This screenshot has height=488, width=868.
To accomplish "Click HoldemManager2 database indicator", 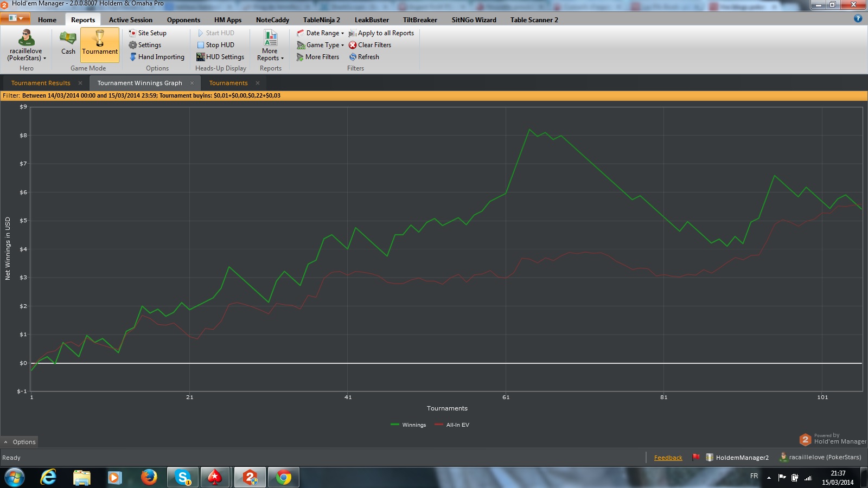I will (737, 458).
